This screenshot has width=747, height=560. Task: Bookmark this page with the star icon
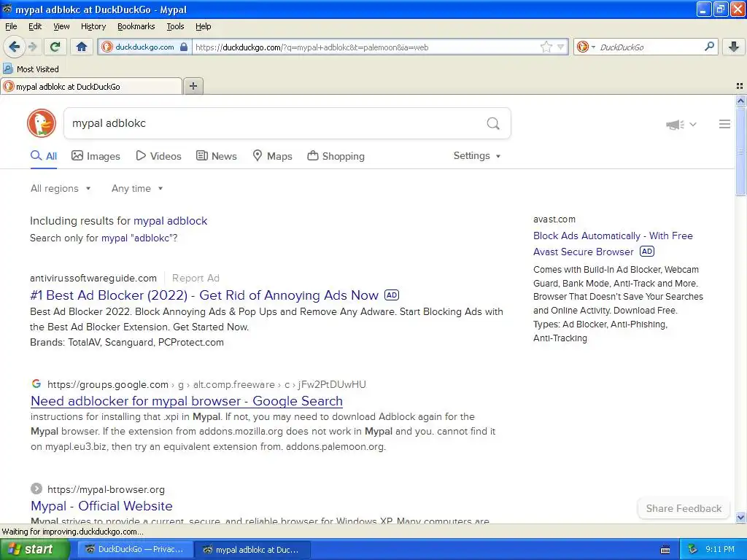[546, 47]
